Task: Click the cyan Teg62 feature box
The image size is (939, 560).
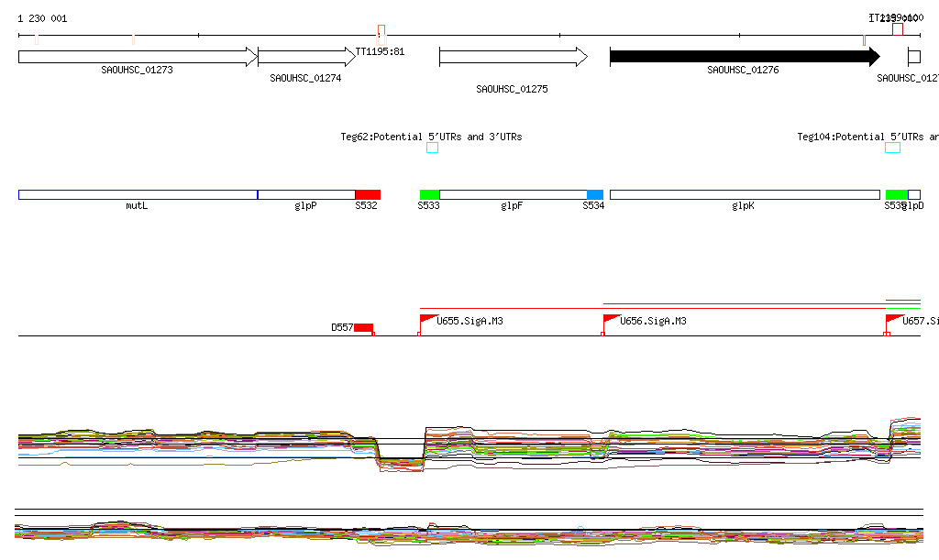Action: pyautogui.click(x=433, y=148)
